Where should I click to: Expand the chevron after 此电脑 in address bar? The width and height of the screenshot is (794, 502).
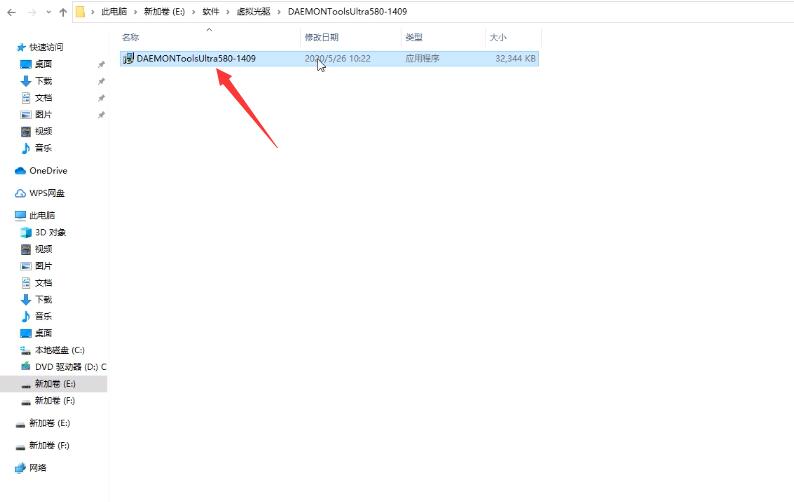pos(135,12)
